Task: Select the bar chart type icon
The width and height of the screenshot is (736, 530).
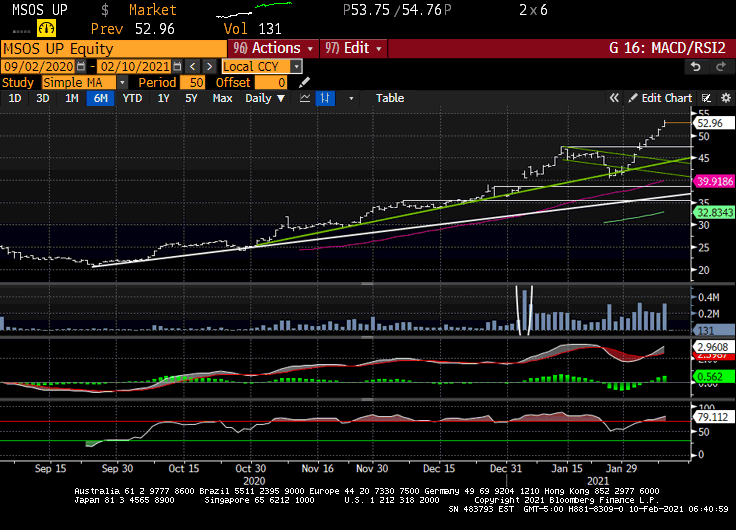Action: [325, 98]
